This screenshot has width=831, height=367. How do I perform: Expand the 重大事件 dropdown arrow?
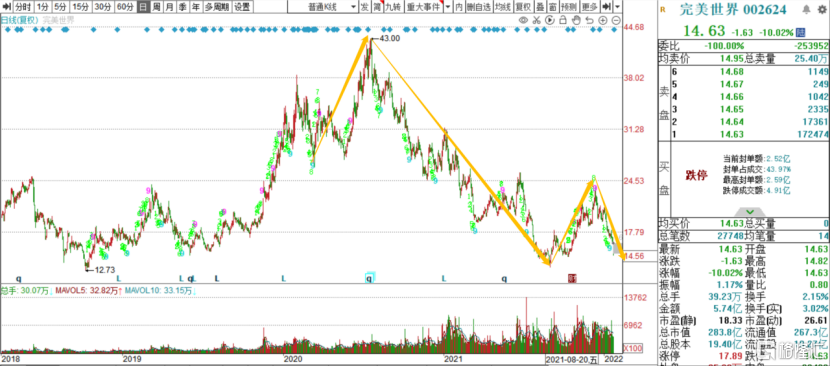(x=448, y=7)
